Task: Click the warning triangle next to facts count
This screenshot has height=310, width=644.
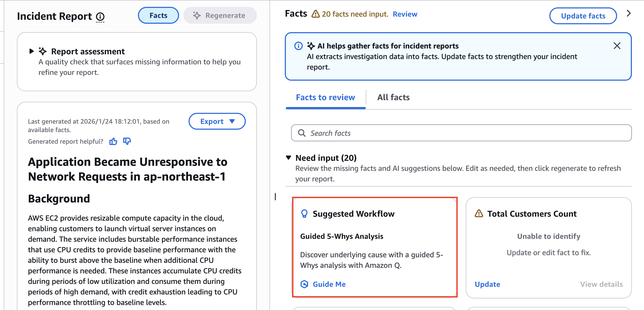Action: tap(315, 14)
